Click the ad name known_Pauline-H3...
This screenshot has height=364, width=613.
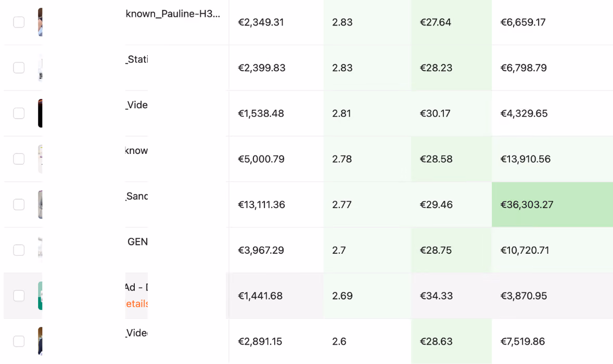pos(173,14)
